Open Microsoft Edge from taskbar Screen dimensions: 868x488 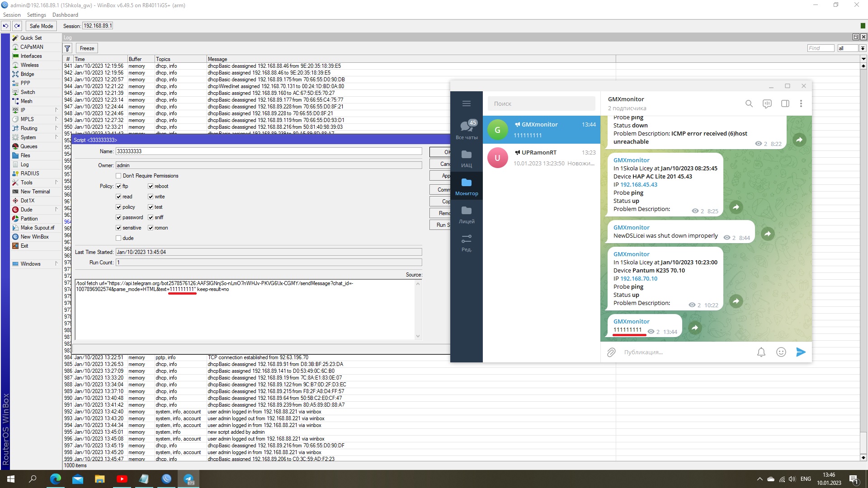click(x=55, y=479)
